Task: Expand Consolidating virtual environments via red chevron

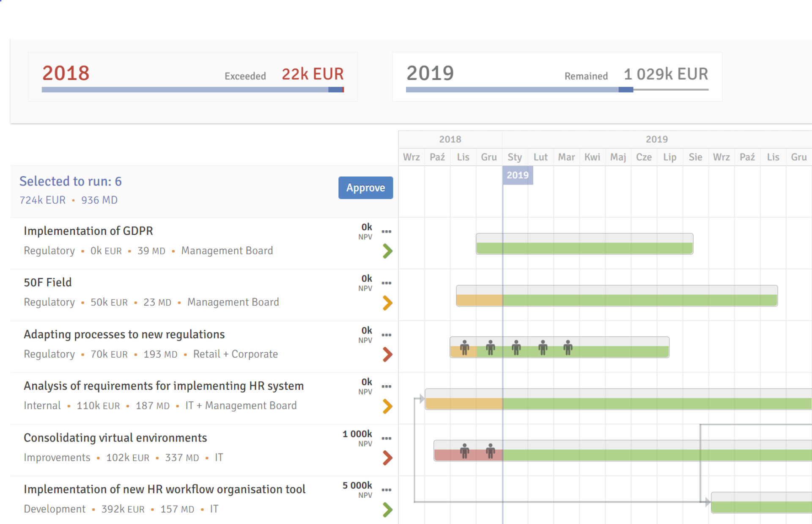Action: (387, 458)
